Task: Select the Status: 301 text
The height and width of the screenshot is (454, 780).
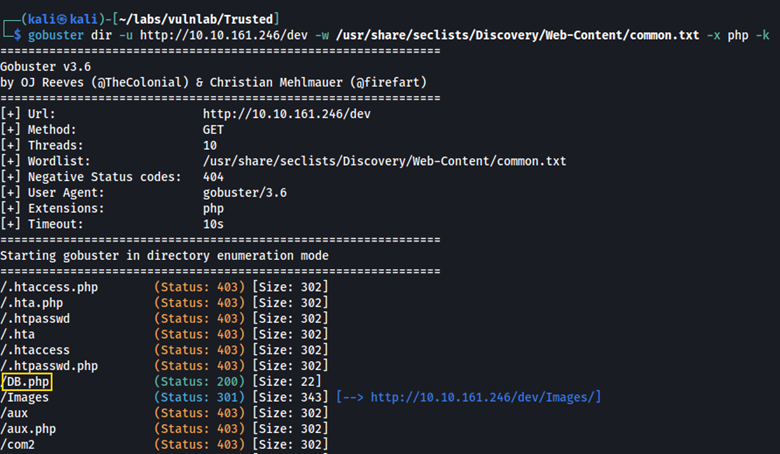Action: click(x=199, y=397)
